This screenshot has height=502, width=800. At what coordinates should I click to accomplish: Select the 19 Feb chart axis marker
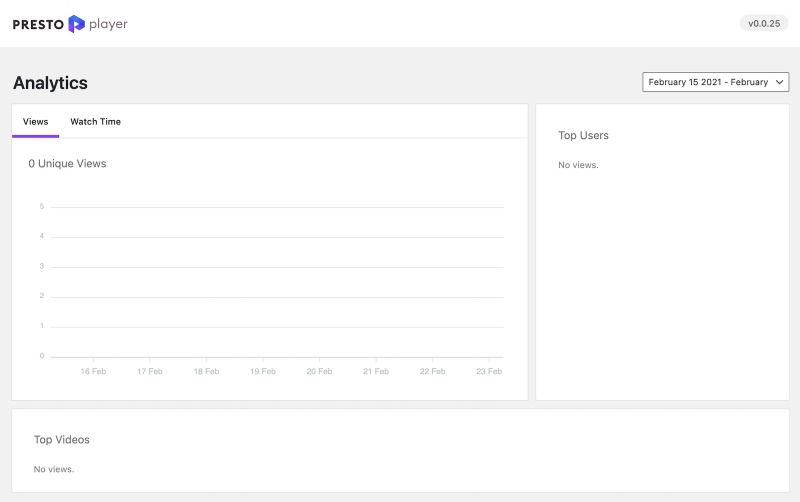(x=263, y=371)
